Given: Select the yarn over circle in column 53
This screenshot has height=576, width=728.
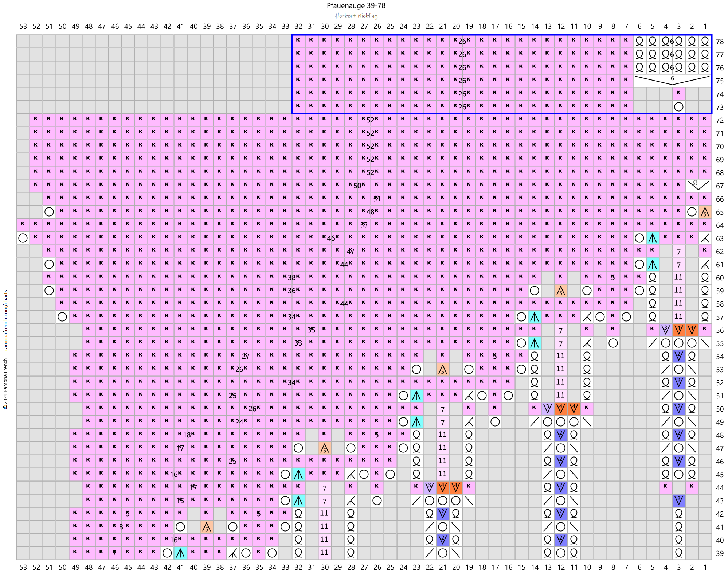Looking at the screenshot, I should [23, 238].
